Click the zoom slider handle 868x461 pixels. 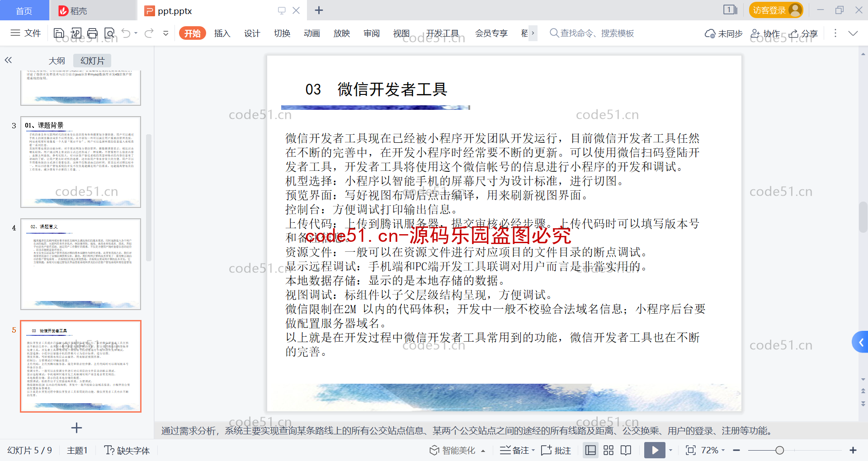pyautogui.click(x=779, y=450)
